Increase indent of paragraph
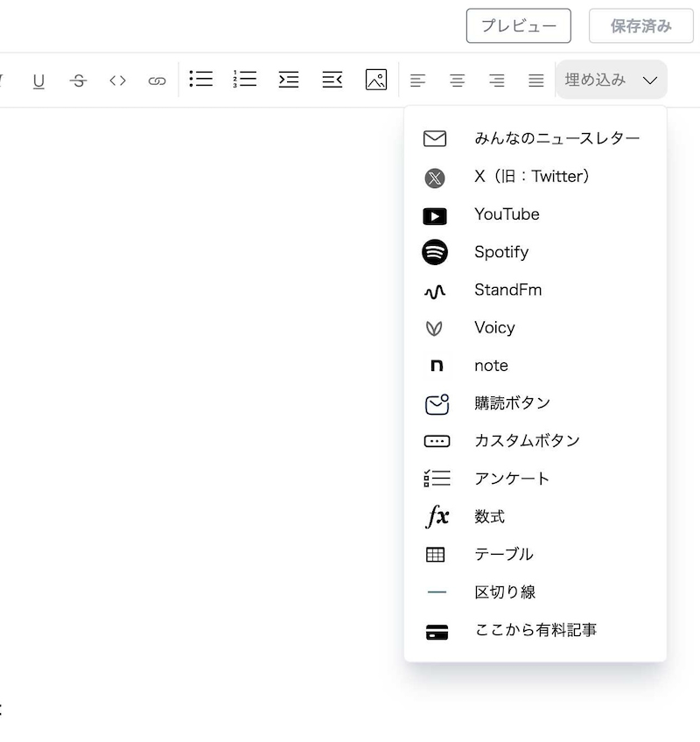Screen dimensions: 700x742 289,79
